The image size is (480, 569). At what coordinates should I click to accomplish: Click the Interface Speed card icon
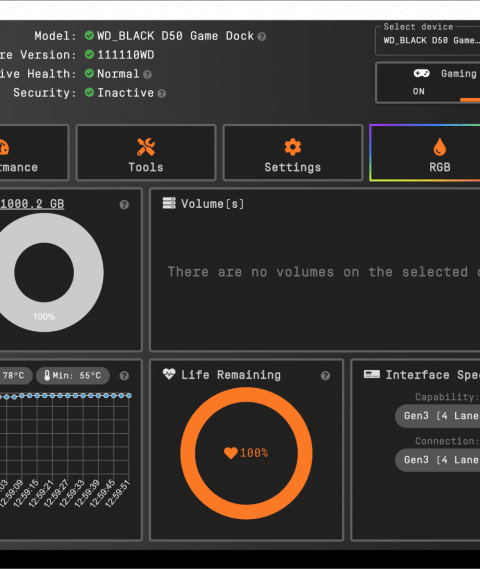click(x=372, y=374)
